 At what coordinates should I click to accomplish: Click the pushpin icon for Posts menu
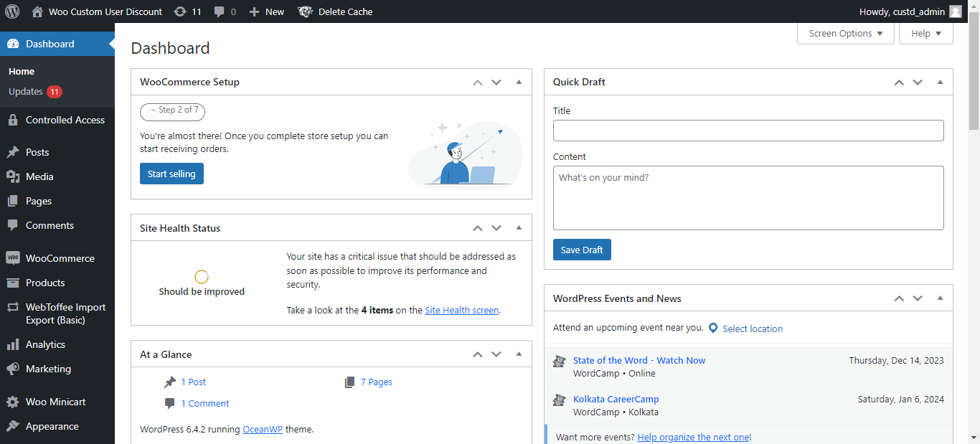click(x=13, y=152)
